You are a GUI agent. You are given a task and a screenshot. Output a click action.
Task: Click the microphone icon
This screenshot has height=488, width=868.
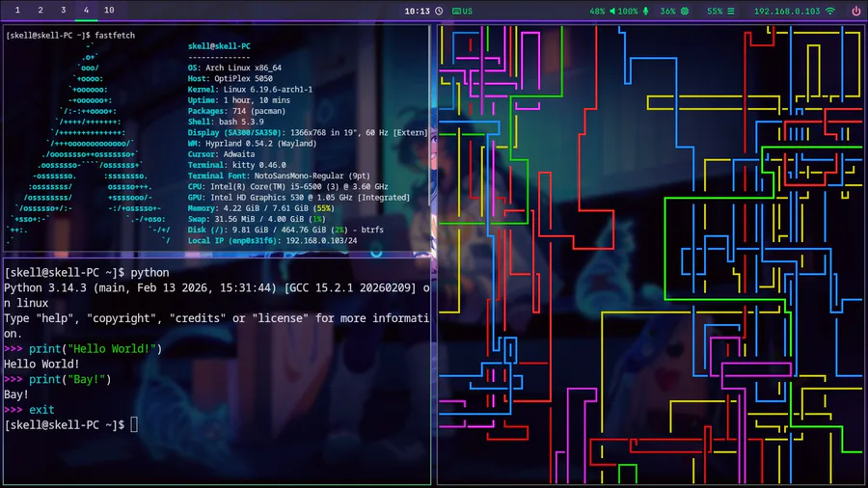point(645,11)
